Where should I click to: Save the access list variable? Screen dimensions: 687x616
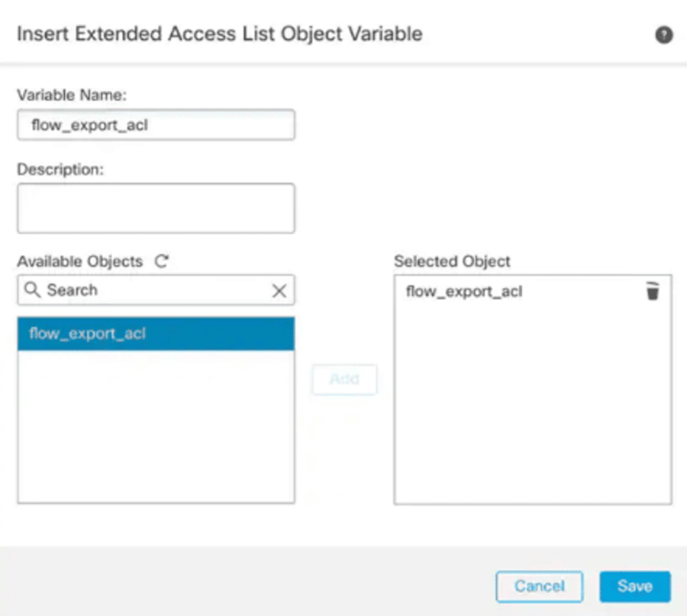coord(635,587)
